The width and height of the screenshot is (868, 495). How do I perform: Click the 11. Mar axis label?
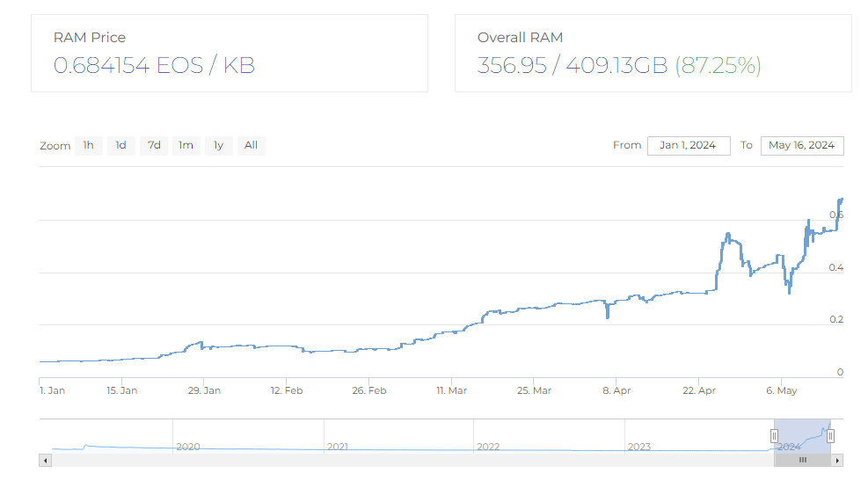click(451, 390)
